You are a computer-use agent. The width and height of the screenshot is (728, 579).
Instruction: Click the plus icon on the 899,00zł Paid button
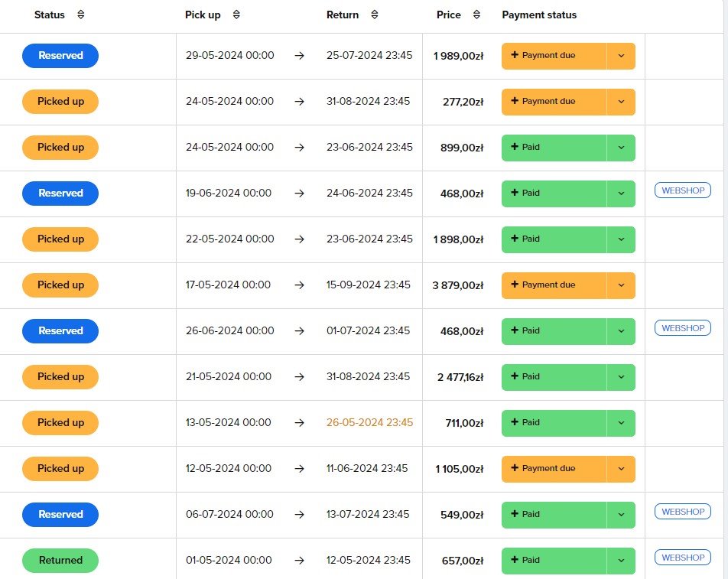coord(515,147)
